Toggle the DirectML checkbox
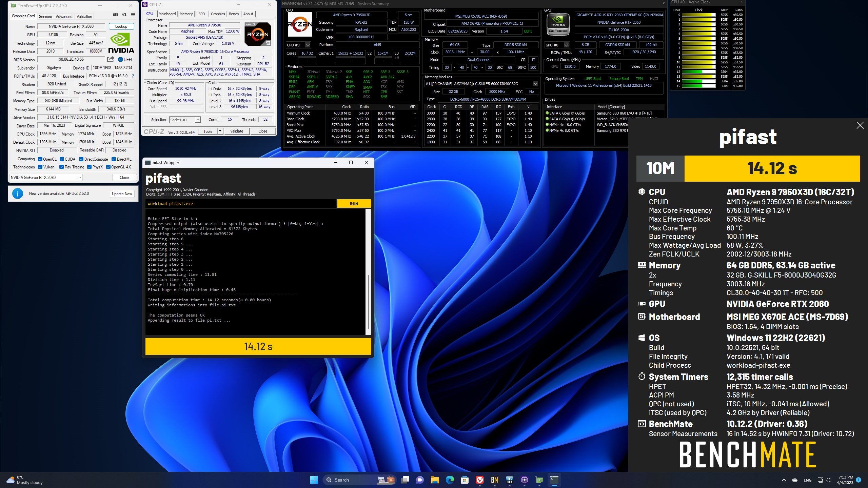 point(114,159)
